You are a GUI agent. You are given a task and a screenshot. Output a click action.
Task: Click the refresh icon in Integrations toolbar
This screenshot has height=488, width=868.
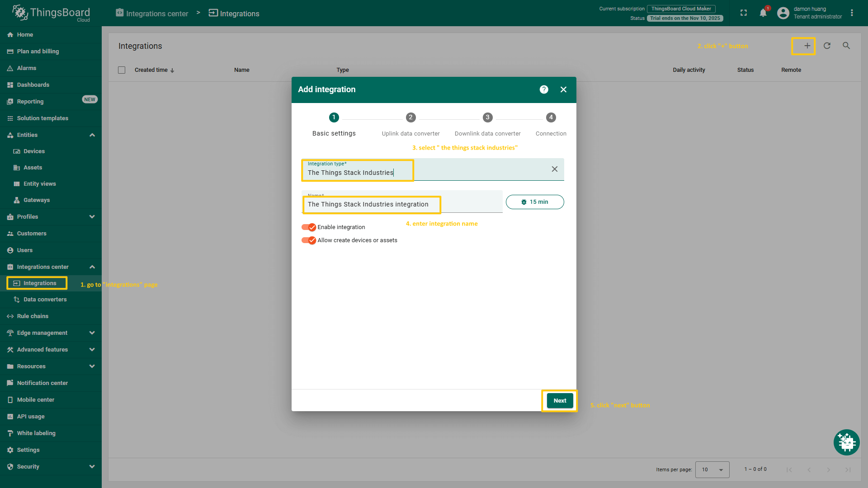[x=827, y=46]
